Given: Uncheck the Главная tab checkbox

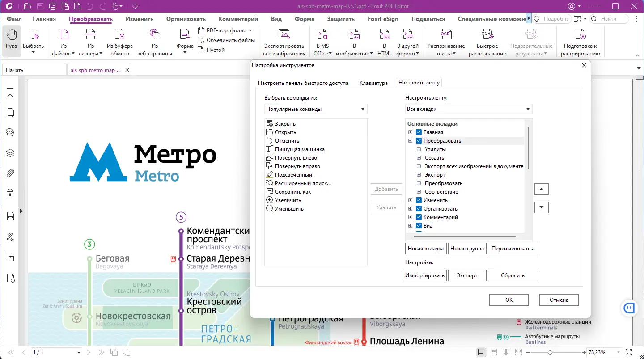Looking at the screenshot, I should click(419, 132).
